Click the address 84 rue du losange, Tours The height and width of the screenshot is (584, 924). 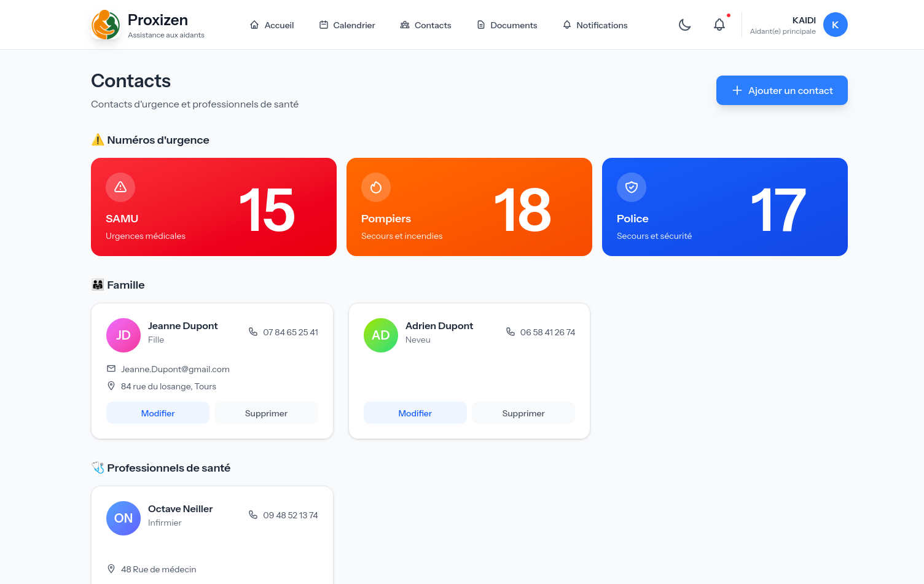pos(168,386)
